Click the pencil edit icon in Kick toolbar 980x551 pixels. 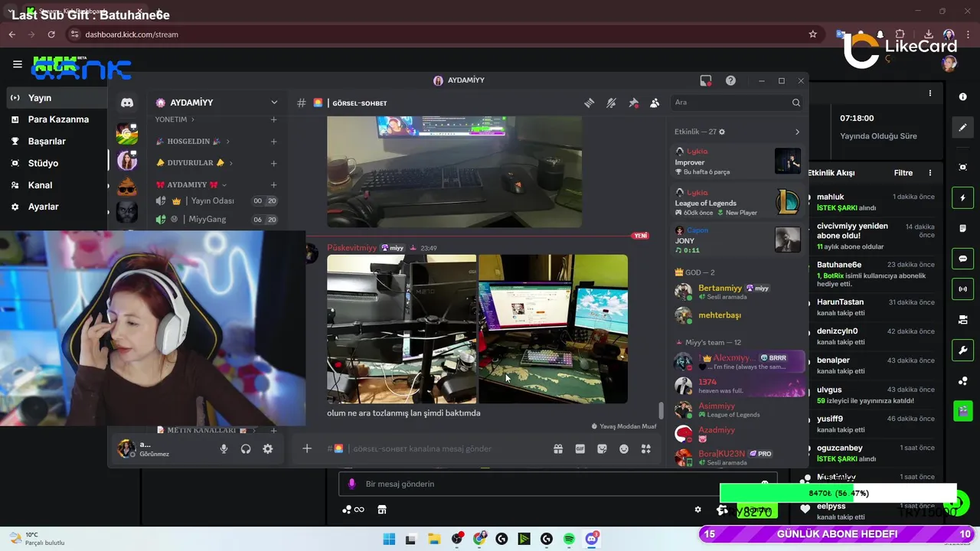(963, 128)
